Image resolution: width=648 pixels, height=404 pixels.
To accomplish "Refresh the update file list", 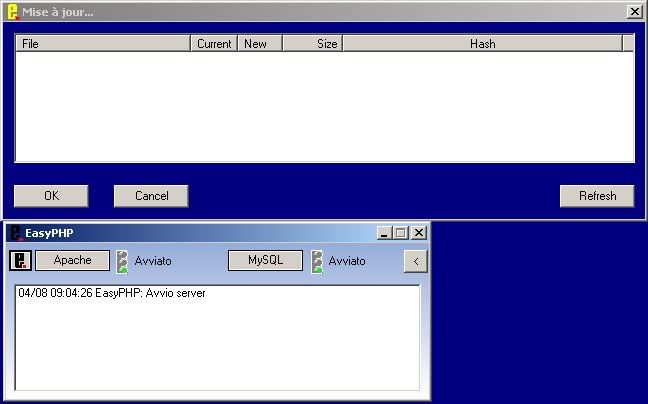I will [597, 196].
